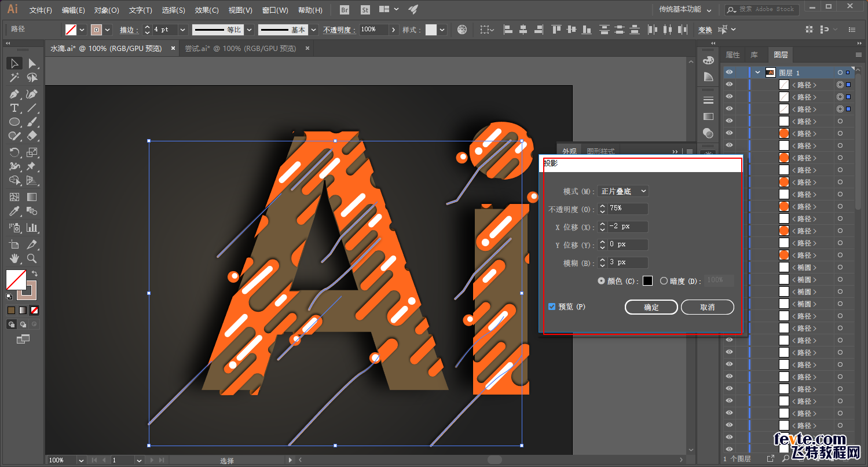Open the Color panel palette icon
This screenshot has width=868, height=467.
[x=708, y=60]
